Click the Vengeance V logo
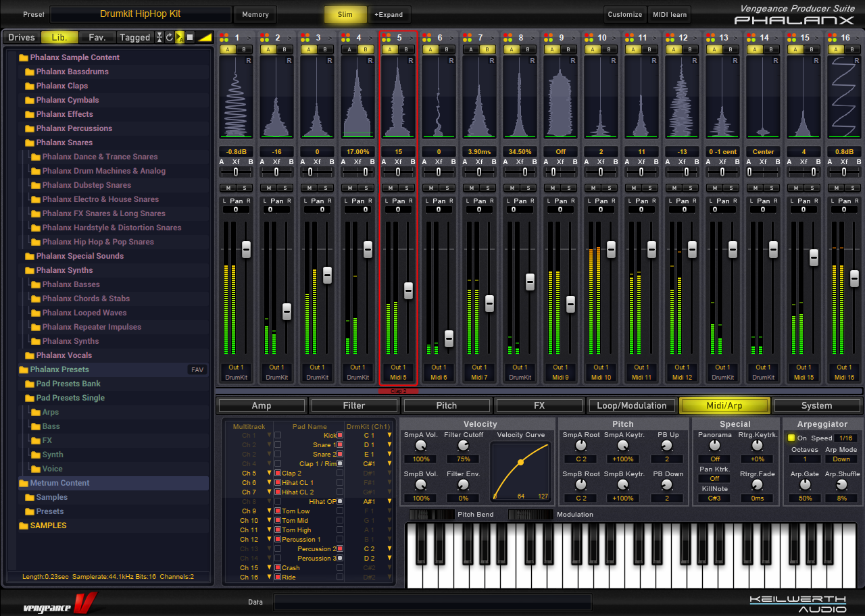The image size is (865, 616). point(60,602)
